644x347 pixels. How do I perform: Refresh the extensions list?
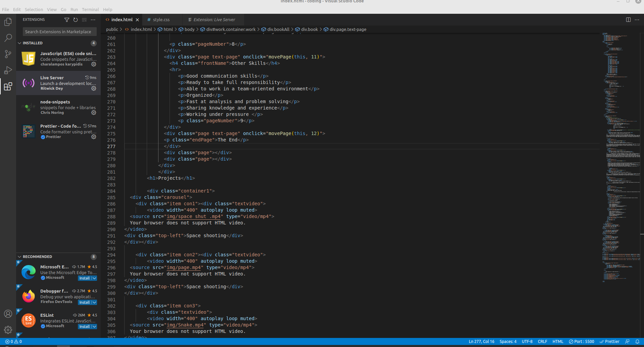click(x=75, y=19)
